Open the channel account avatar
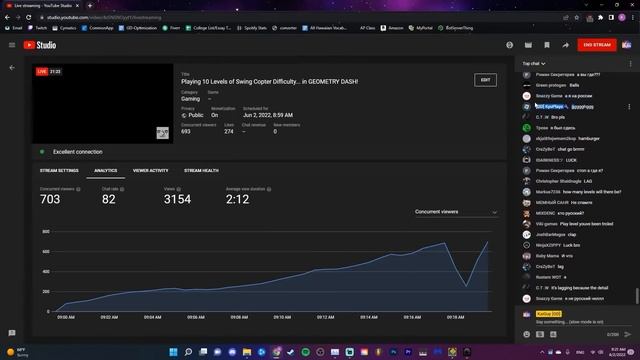640x360 pixels. 627,45
